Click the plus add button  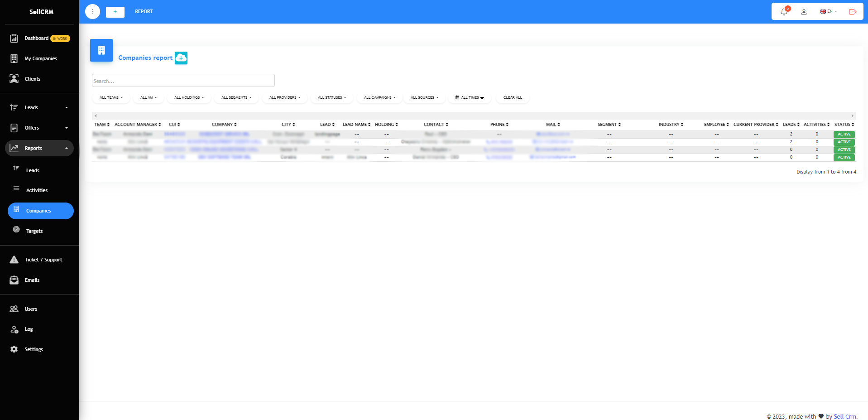[x=115, y=12]
